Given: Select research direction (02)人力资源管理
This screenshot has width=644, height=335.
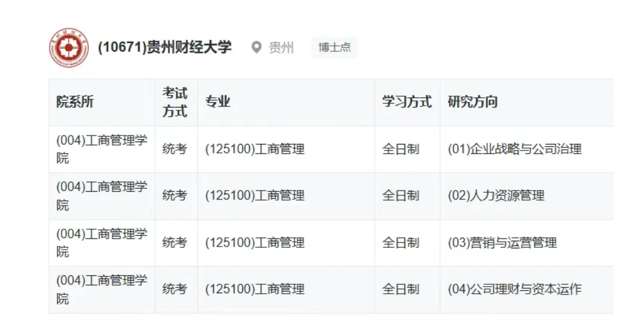Looking at the screenshot, I should point(496,195).
